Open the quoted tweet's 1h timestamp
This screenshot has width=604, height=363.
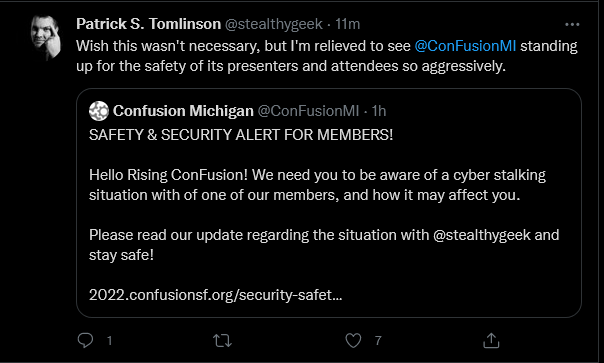tap(379, 111)
